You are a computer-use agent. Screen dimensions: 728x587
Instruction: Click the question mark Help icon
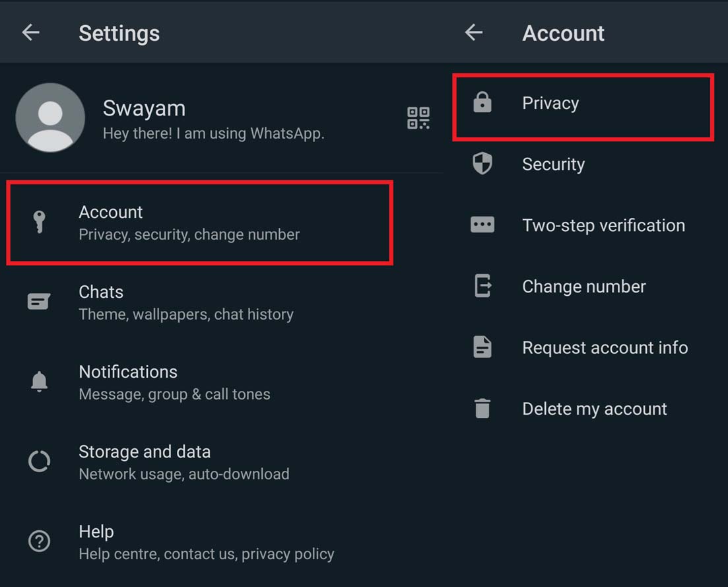[x=39, y=541]
